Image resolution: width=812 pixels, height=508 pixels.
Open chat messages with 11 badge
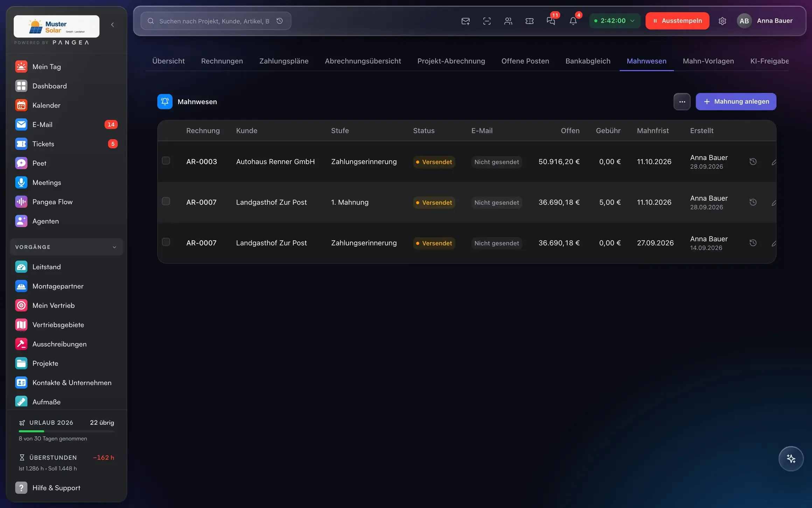(x=551, y=21)
